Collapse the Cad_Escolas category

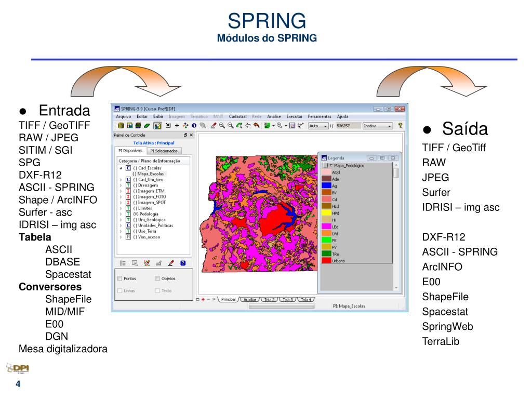tap(121, 168)
